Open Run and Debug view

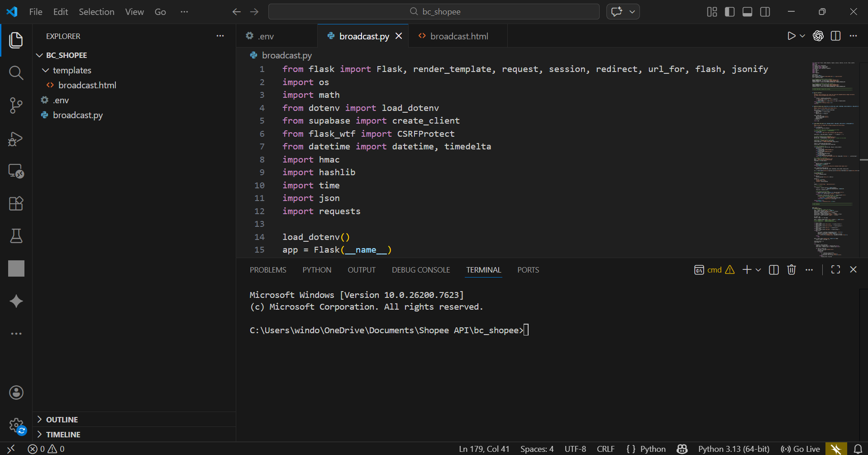(16, 139)
